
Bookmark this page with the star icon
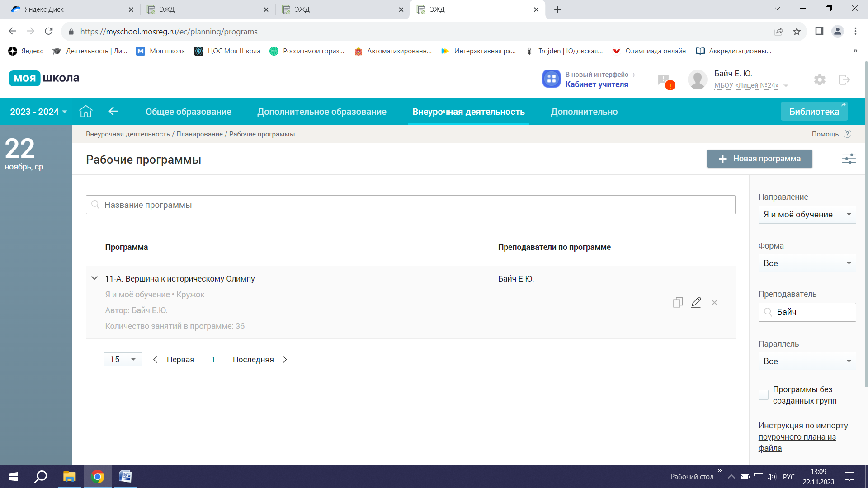tap(797, 31)
